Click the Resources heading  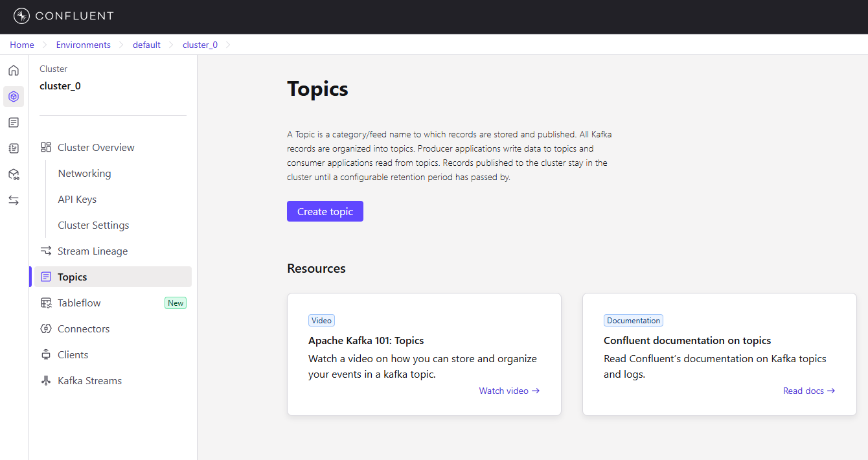(x=317, y=268)
